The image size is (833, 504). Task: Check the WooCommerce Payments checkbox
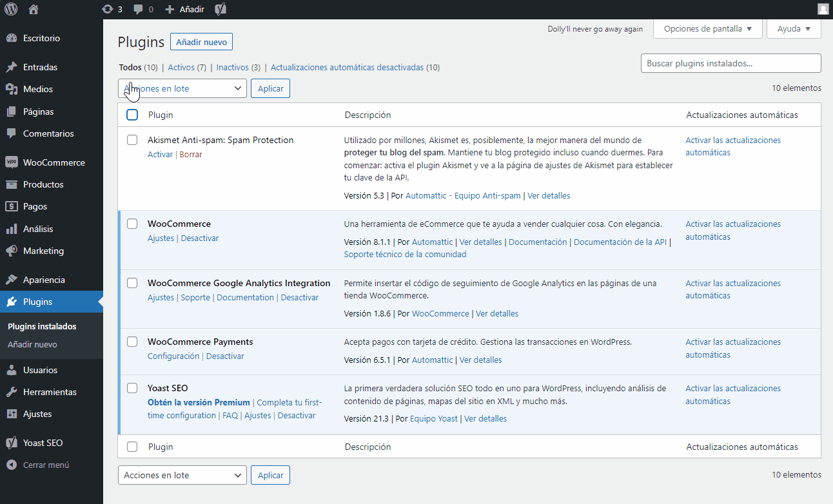click(132, 342)
